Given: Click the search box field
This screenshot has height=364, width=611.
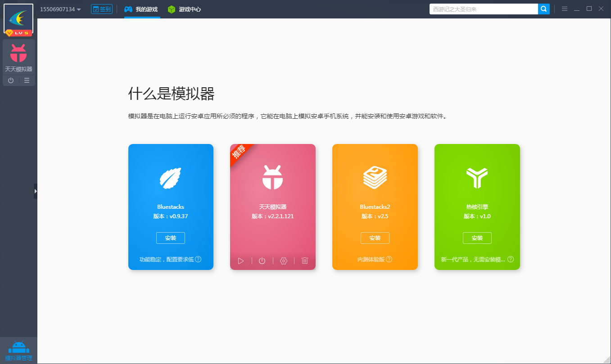Looking at the screenshot, I should [x=484, y=9].
